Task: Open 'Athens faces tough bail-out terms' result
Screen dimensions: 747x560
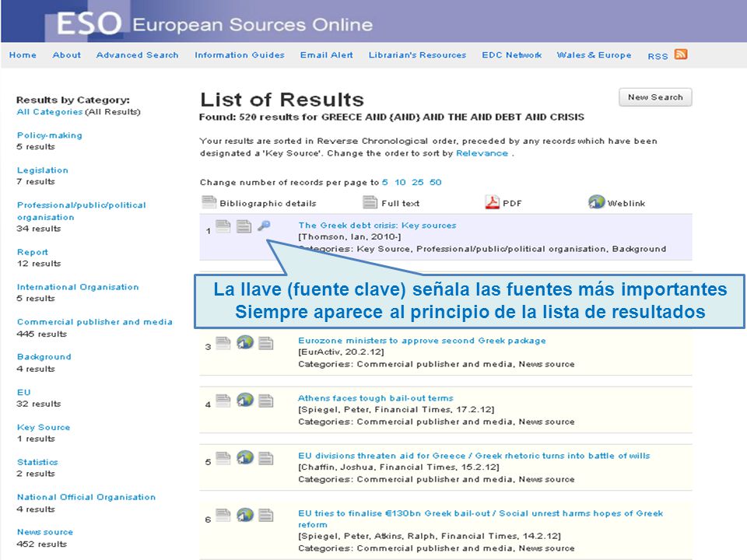Action: click(x=375, y=398)
